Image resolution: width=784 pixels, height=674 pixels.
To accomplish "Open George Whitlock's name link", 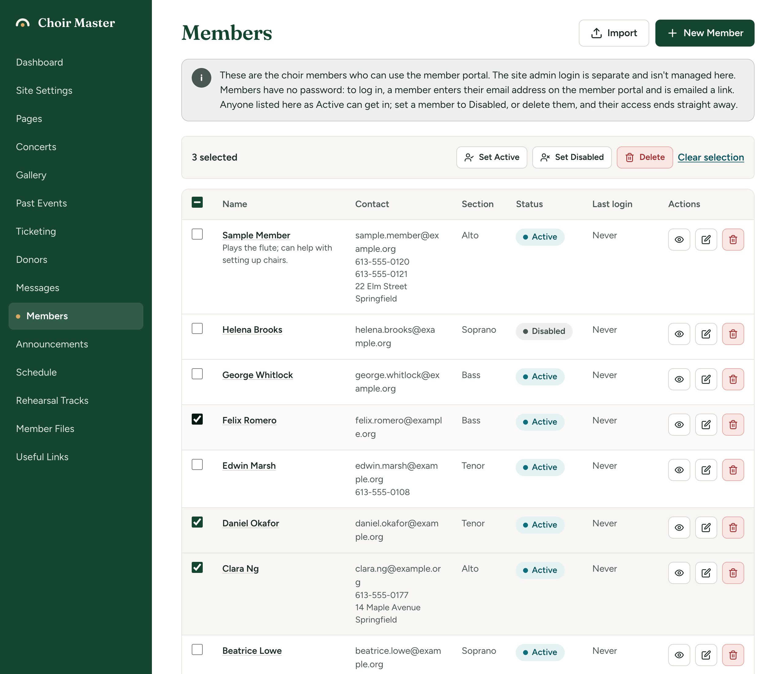I will coord(257,375).
